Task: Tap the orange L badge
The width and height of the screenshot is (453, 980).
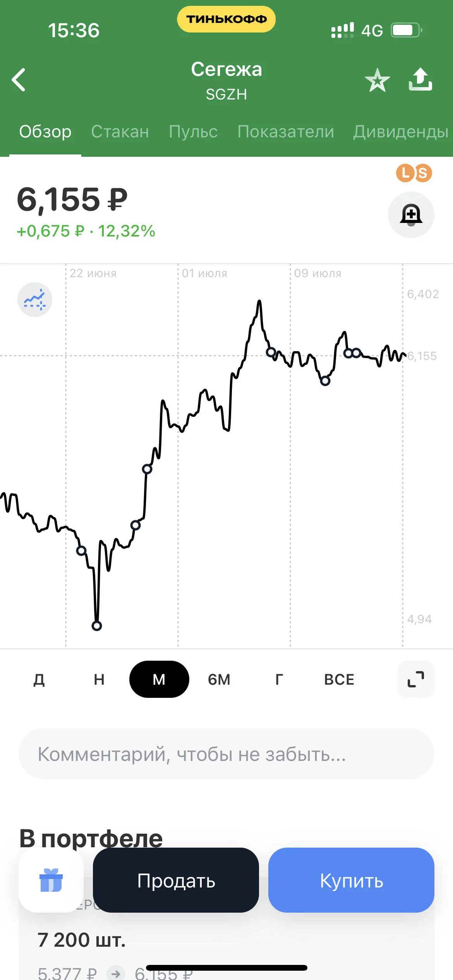Action: click(405, 173)
